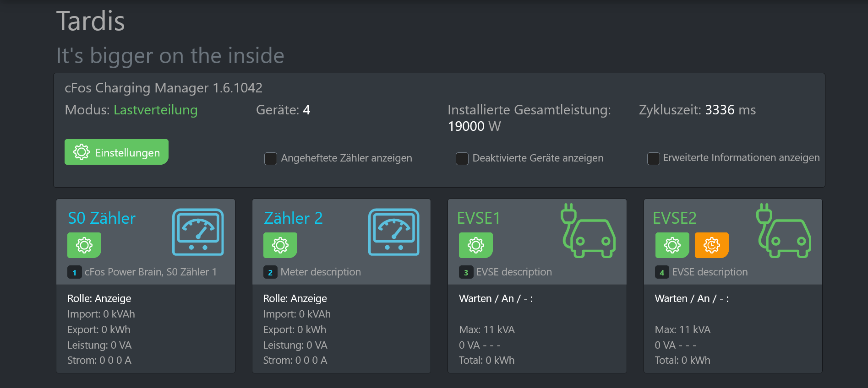This screenshot has height=388, width=868.
Task: Click the 19000 W total power value
Action: coord(474,126)
